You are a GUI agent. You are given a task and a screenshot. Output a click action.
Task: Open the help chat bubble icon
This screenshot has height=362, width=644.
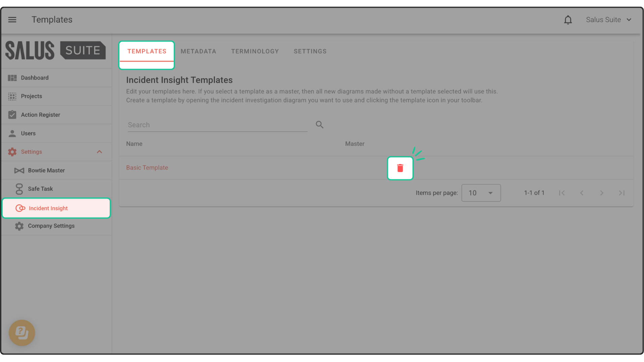coord(22,333)
